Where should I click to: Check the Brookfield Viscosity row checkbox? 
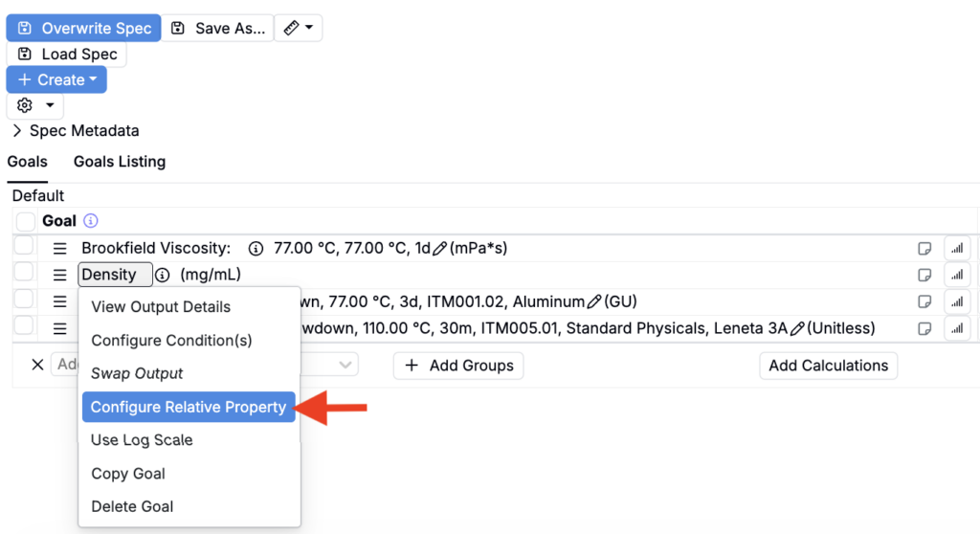click(24, 247)
